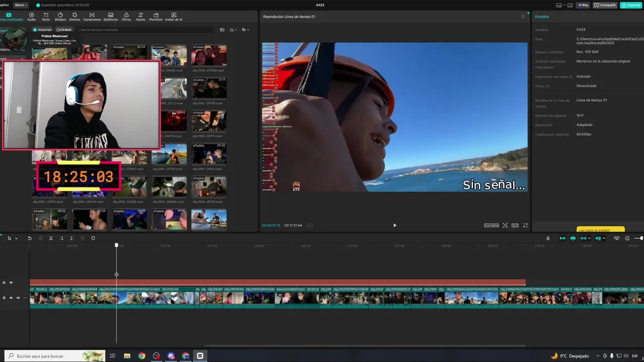Toggle main track magnet
Screen dimensions: 644x362
tap(562, 238)
